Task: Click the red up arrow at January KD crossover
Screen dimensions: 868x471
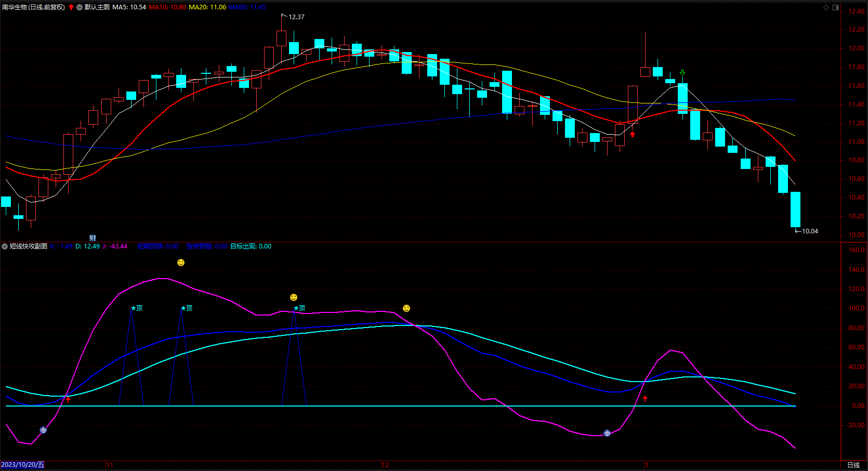Action: tap(645, 399)
